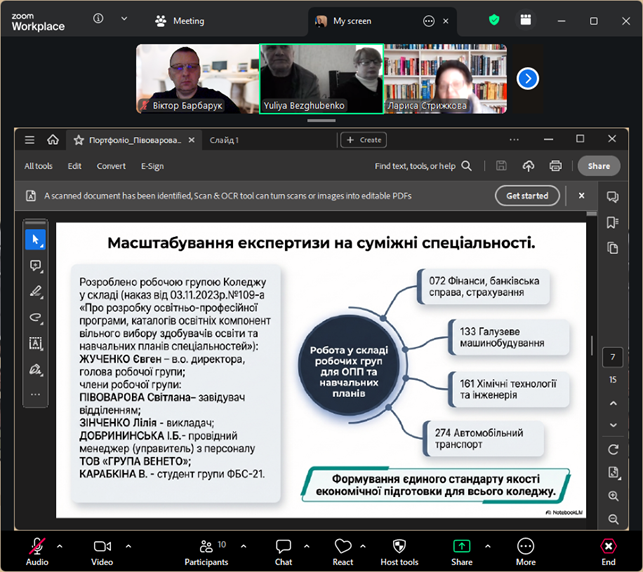Close the Портфоліо_Півоварова tab

[x=192, y=140]
